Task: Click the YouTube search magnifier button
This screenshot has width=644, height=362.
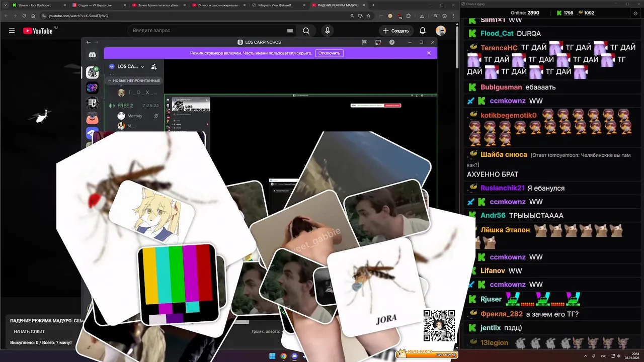Action: point(306,31)
